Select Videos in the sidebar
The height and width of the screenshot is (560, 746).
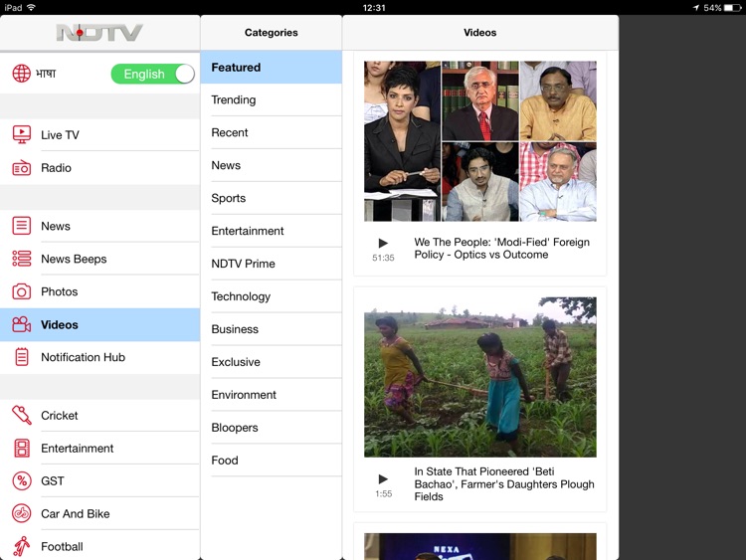99,324
